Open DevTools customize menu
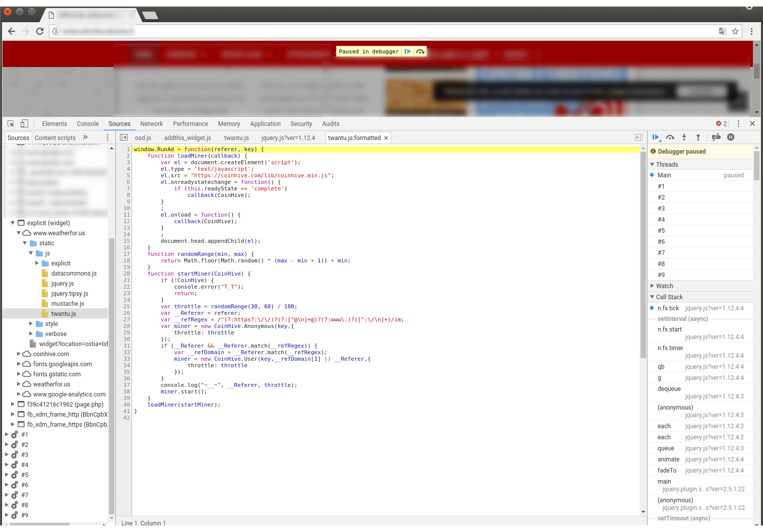This screenshot has height=532, width=763. tap(738, 123)
